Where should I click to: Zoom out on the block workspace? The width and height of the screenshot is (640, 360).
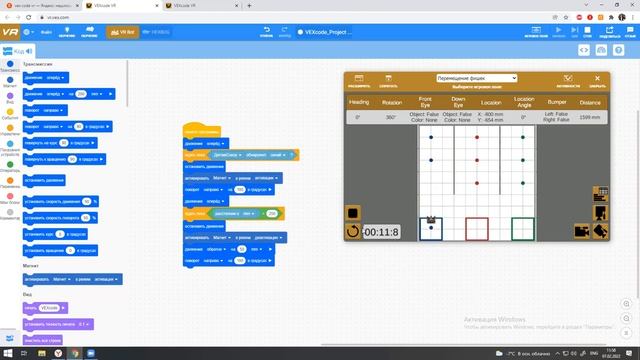click(x=626, y=318)
